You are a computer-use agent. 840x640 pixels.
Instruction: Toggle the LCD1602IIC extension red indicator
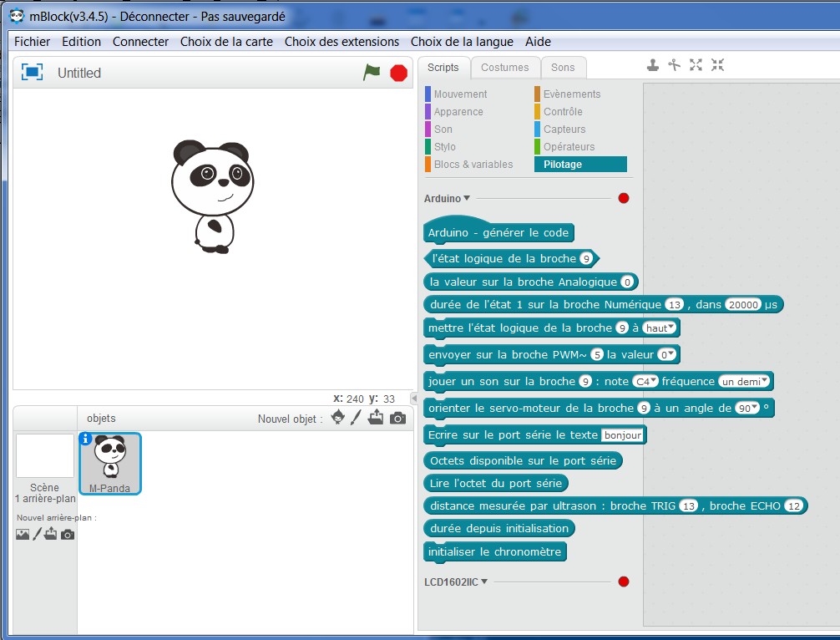click(x=623, y=582)
